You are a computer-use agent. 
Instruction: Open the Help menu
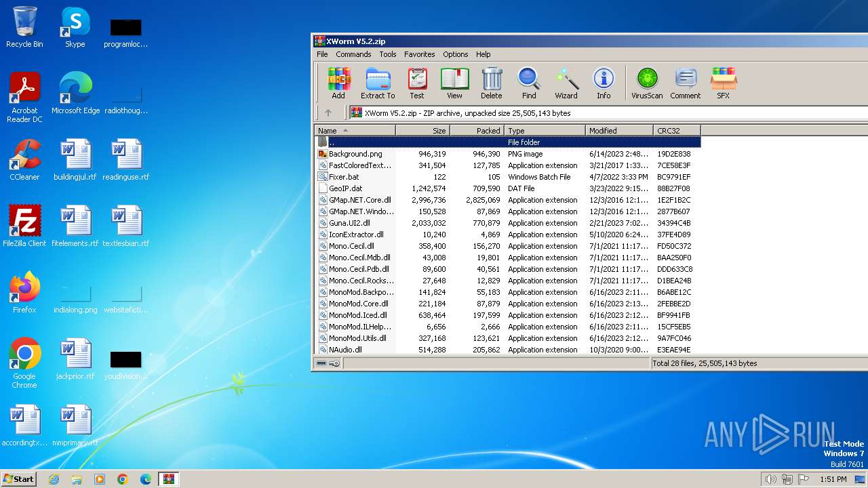pyautogui.click(x=483, y=54)
